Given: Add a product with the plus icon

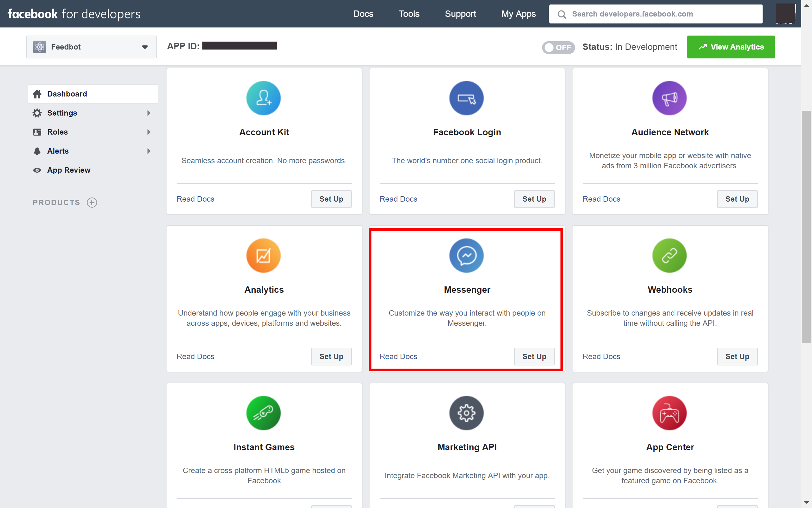Looking at the screenshot, I should click(92, 203).
